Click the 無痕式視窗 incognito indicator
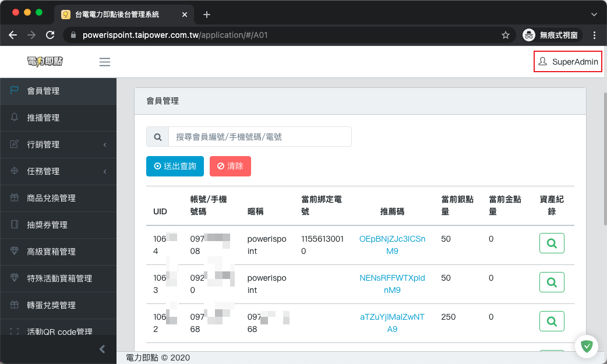 [550, 36]
